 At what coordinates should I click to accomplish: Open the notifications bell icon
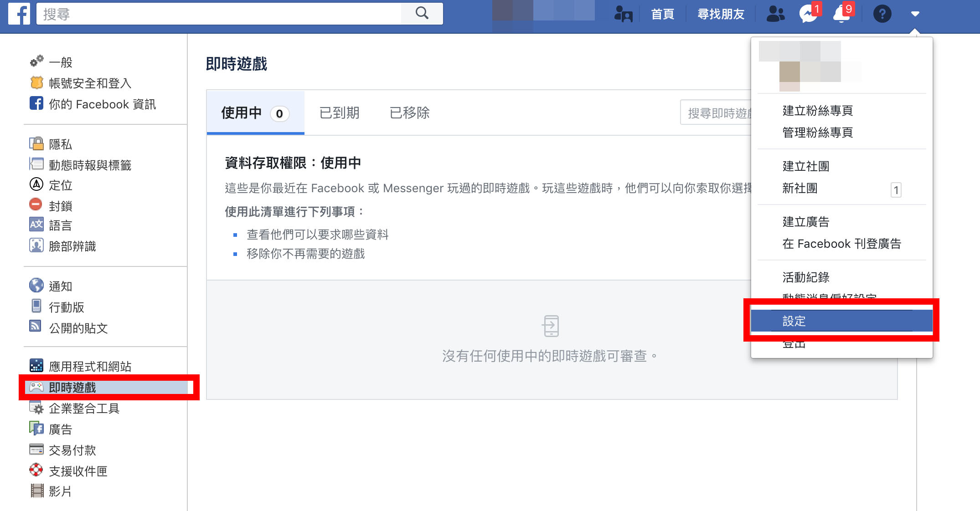coord(841,14)
